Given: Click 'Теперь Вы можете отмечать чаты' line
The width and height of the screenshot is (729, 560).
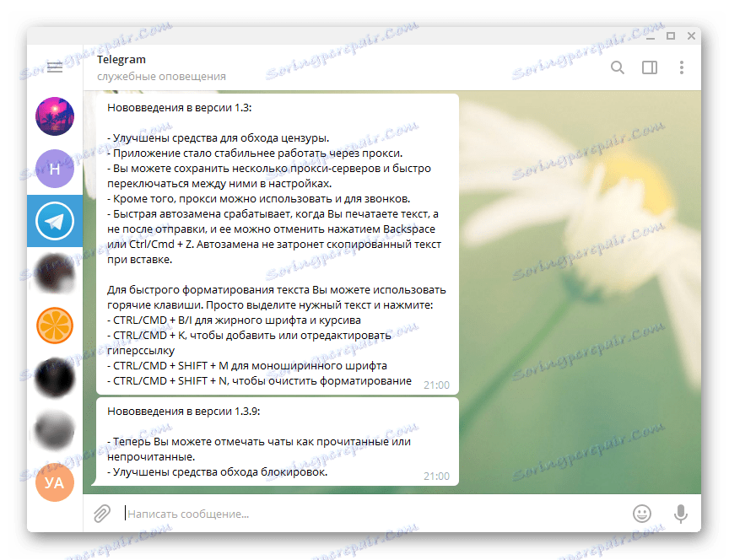Looking at the screenshot, I should (259, 441).
